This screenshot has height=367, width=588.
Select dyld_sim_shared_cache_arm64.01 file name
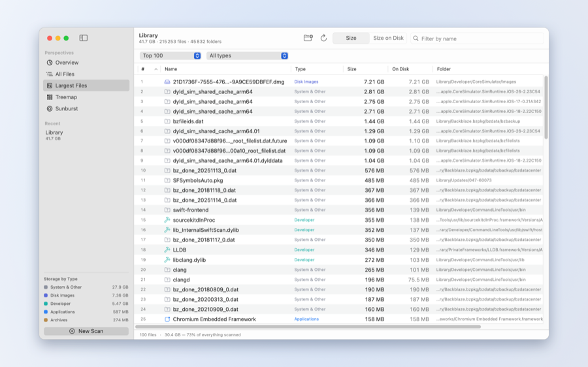(x=216, y=131)
